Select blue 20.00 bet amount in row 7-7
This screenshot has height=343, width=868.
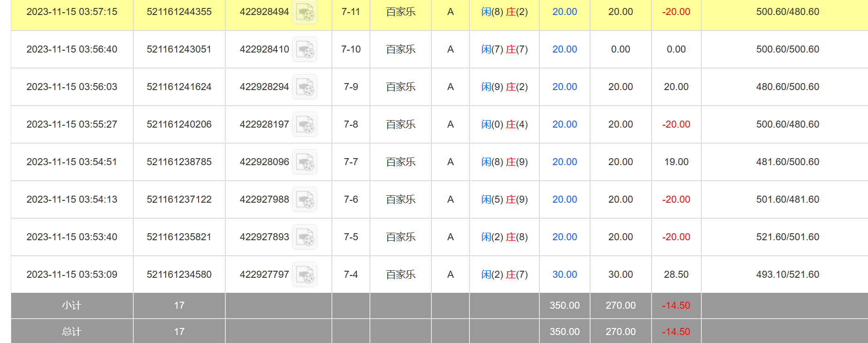point(564,162)
